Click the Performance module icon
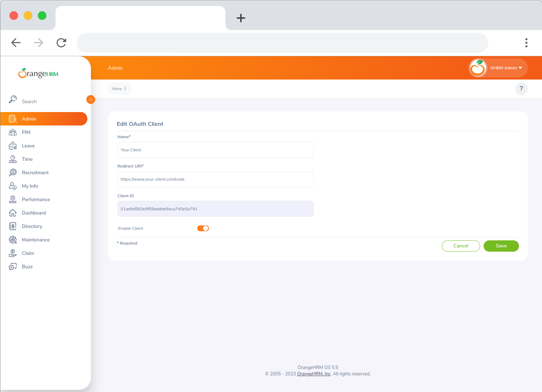Viewport: 542px width, 392px height. click(13, 199)
